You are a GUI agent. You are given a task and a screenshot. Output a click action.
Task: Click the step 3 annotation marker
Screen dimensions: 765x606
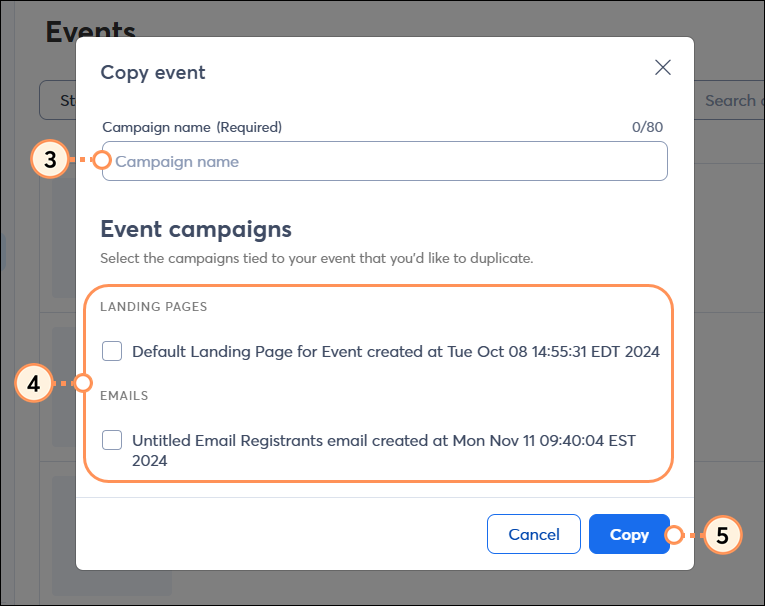point(50,160)
